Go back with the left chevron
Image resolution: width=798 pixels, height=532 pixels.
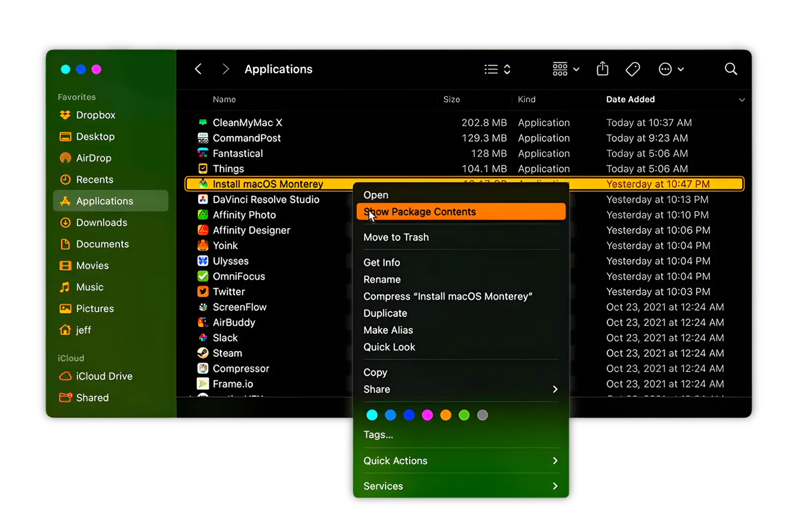click(x=198, y=69)
